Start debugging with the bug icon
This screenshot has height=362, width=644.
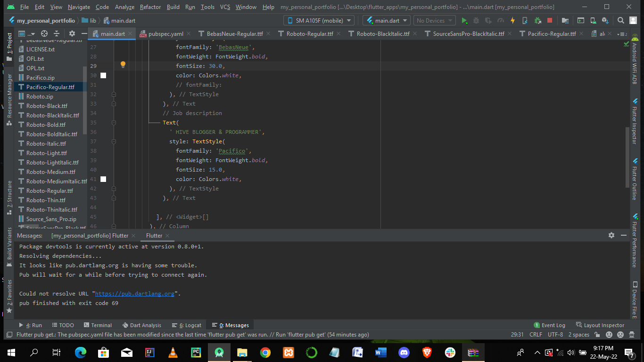coord(476,21)
